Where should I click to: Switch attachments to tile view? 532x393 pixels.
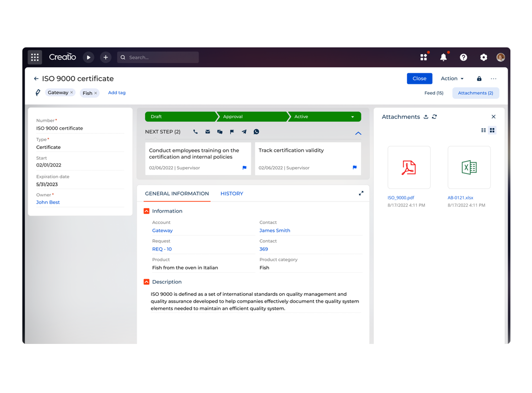coord(492,130)
